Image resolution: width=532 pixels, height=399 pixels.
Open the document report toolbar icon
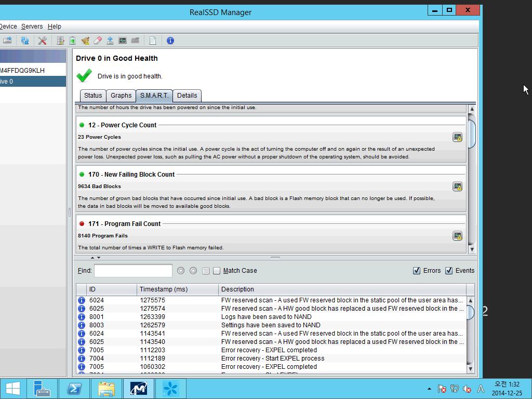click(x=153, y=41)
